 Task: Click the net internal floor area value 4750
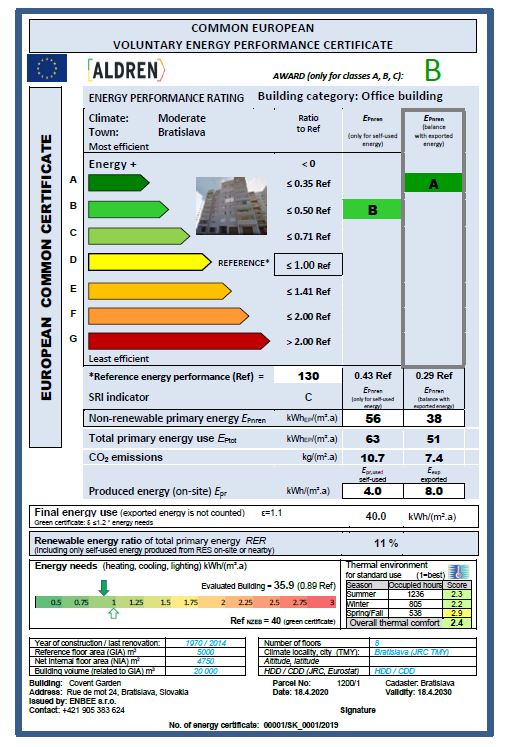coord(206,661)
